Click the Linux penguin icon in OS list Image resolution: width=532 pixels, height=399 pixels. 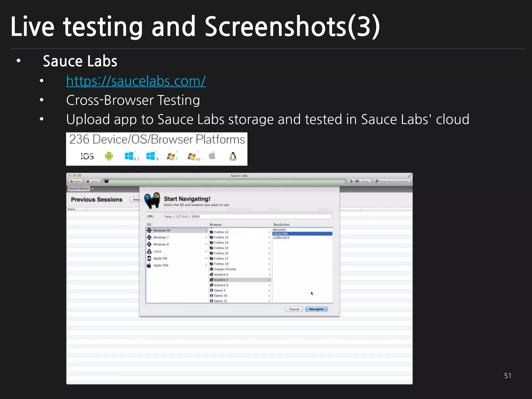(149, 251)
